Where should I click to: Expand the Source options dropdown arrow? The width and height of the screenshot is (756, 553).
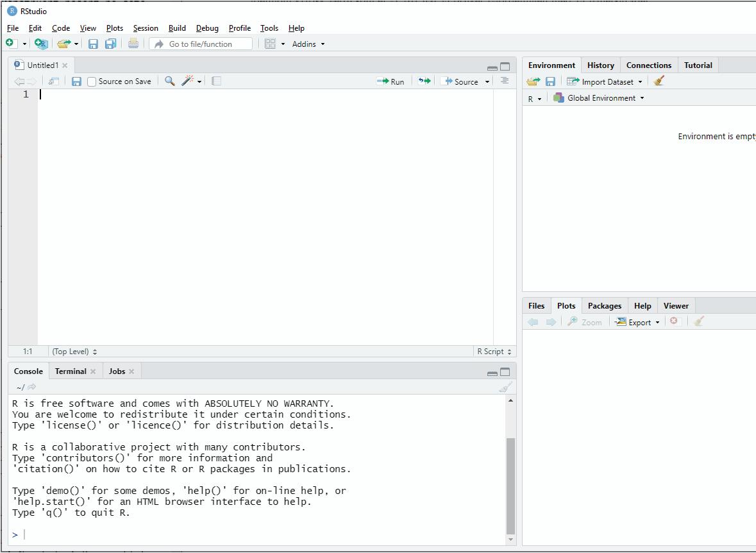pyautogui.click(x=487, y=81)
